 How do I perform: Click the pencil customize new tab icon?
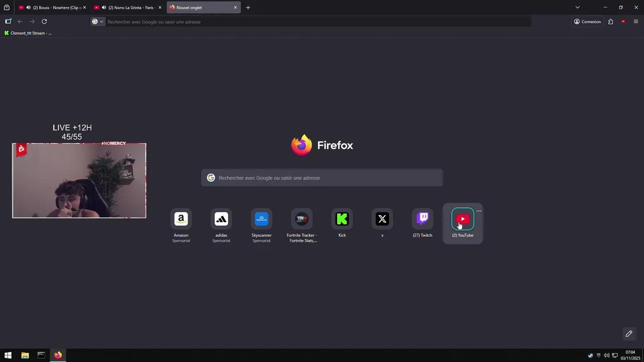click(629, 334)
